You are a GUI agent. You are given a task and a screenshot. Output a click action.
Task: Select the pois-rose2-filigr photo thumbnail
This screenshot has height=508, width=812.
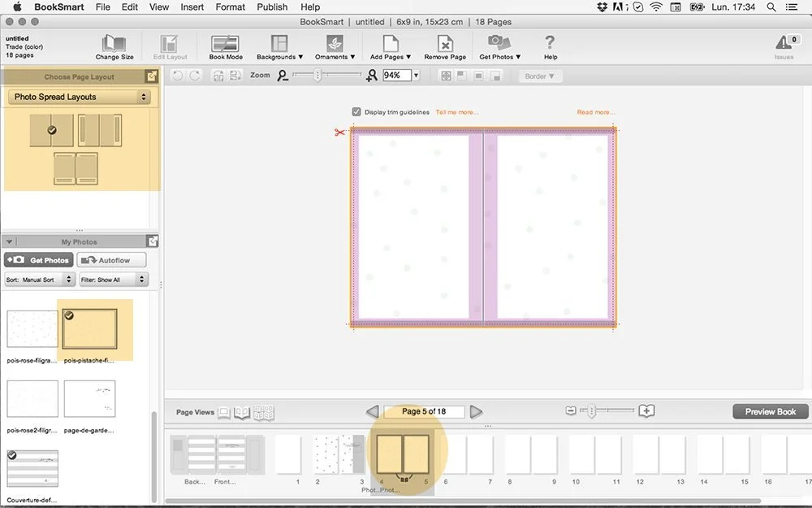(x=32, y=398)
